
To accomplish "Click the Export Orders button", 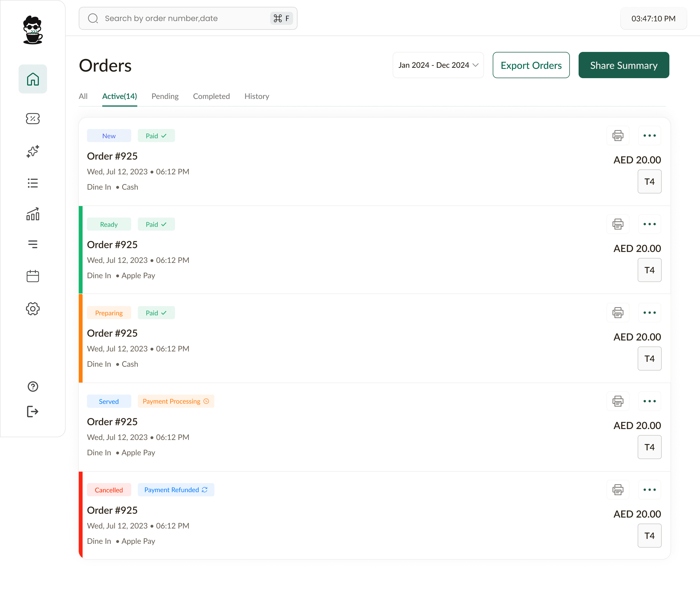I will click(531, 65).
